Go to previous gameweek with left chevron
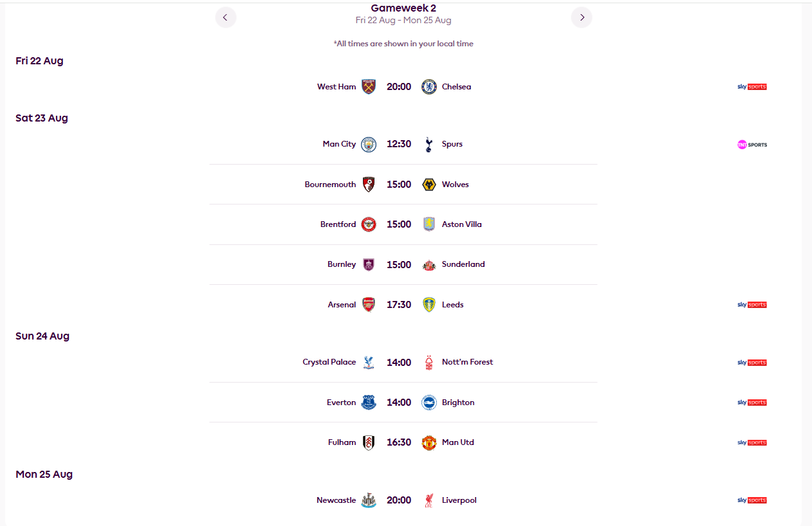This screenshot has height=526, width=812. [225, 17]
